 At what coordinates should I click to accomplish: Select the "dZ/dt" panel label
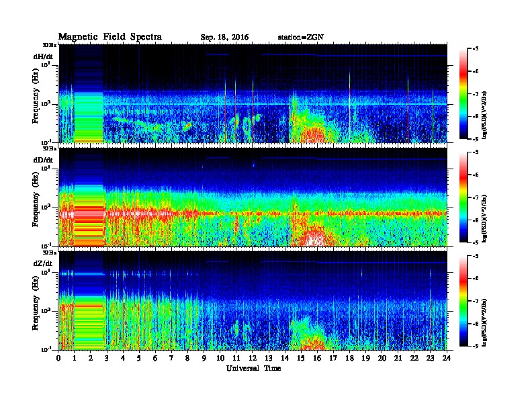43,263
